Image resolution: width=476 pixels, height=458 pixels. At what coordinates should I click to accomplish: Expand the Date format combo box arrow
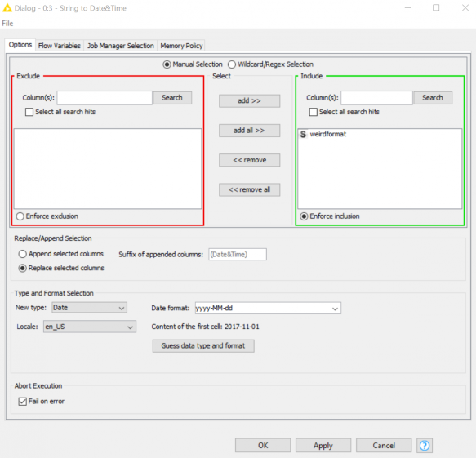(335, 309)
